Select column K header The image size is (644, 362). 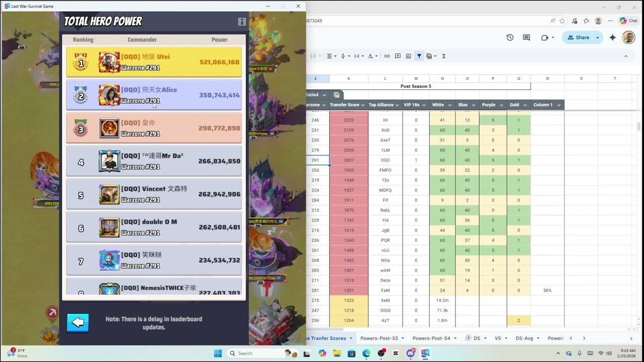349,78
